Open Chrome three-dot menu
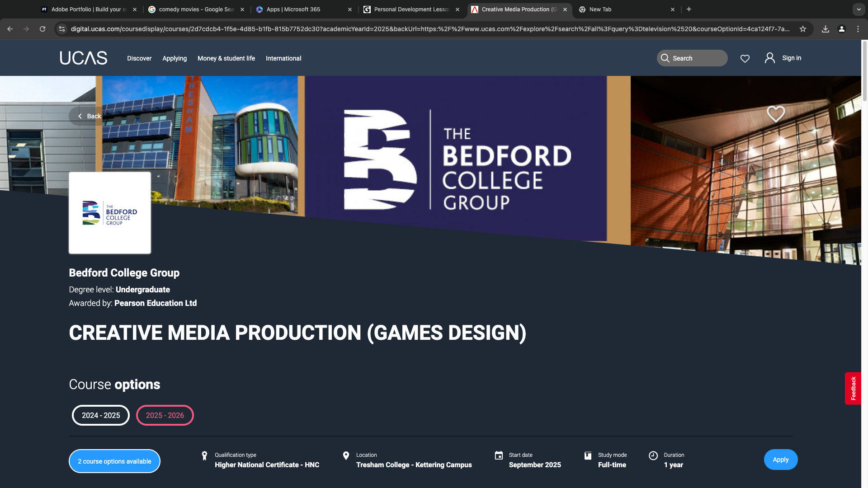Image resolution: width=868 pixels, height=488 pixels. pos(858,29)
